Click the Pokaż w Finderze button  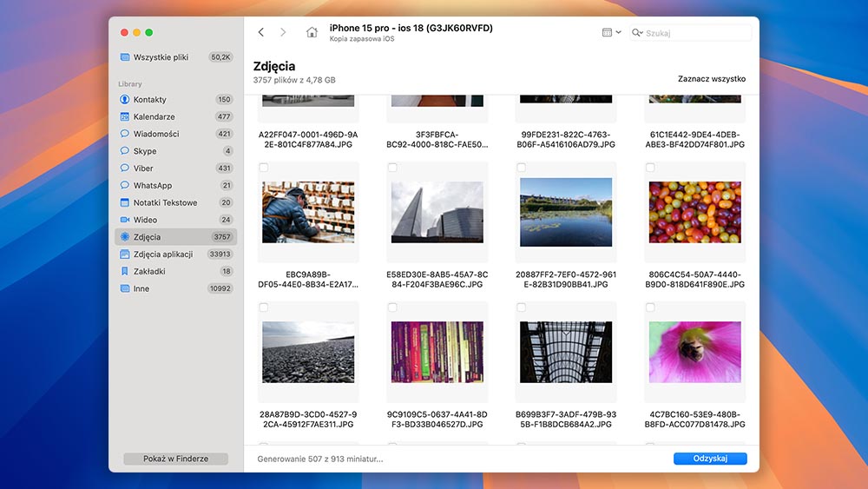click(175, 459)
